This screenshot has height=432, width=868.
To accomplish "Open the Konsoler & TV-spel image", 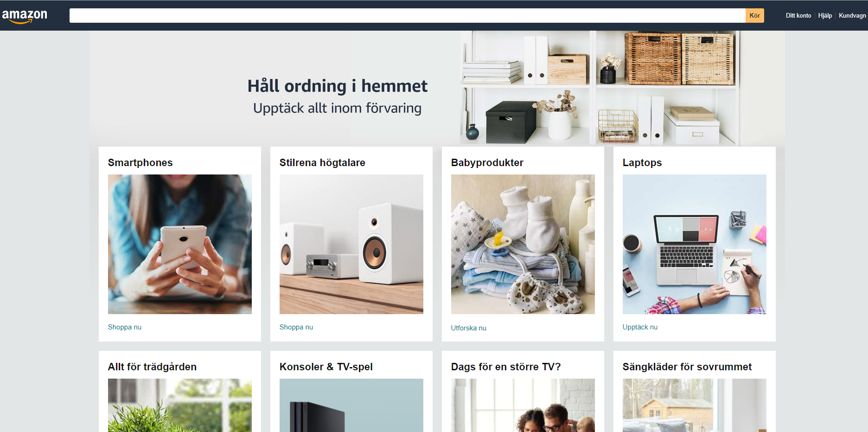I will click(351, 405).
